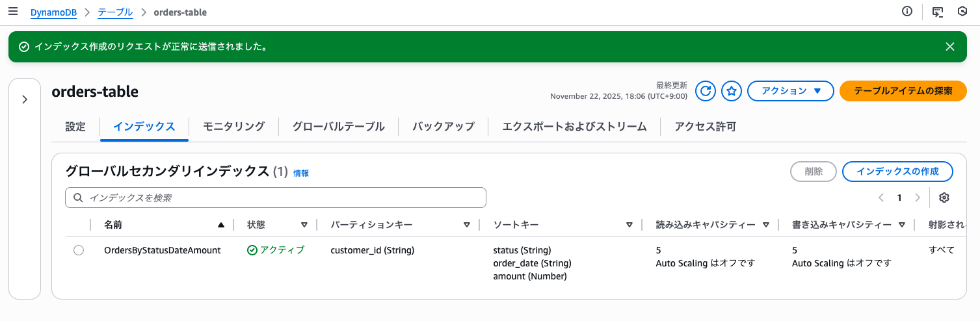Click the インデックスを検索 search field

pyautogui.click(x=276, y=198)
